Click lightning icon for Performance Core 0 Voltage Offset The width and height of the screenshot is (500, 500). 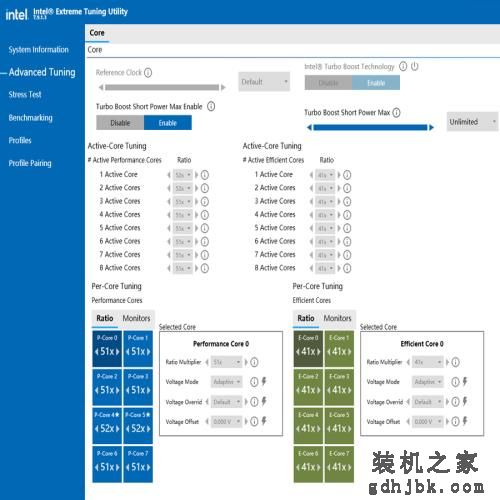click(264, 421)
